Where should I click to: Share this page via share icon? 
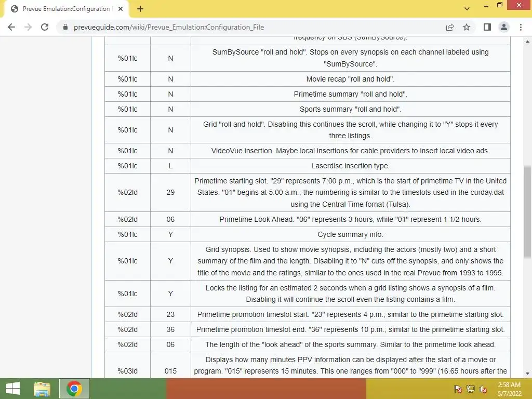450,27
